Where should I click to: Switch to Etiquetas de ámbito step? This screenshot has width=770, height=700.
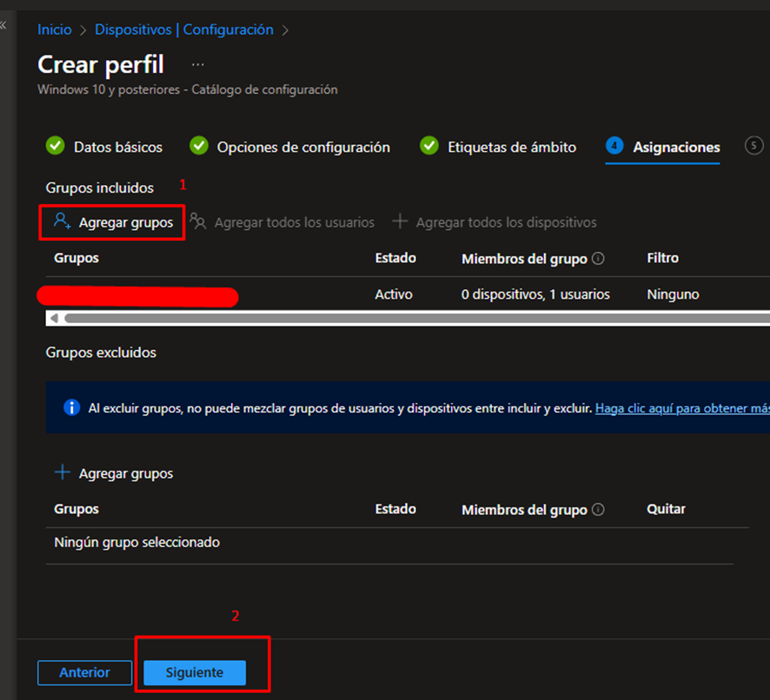point(499,147)
